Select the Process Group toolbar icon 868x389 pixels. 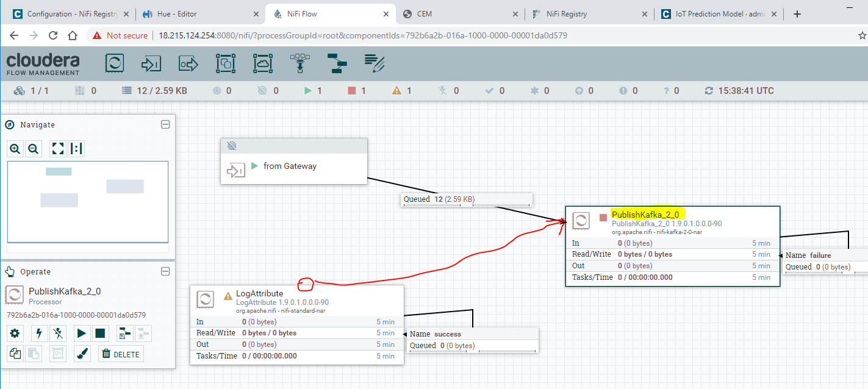pyautogui.click(x=226, y=63)
